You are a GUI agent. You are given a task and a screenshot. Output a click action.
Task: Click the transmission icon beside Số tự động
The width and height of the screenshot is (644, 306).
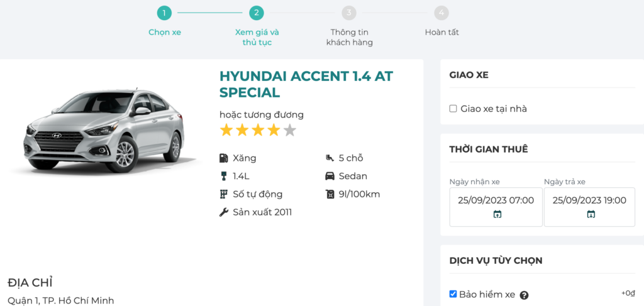pos(223,194)
